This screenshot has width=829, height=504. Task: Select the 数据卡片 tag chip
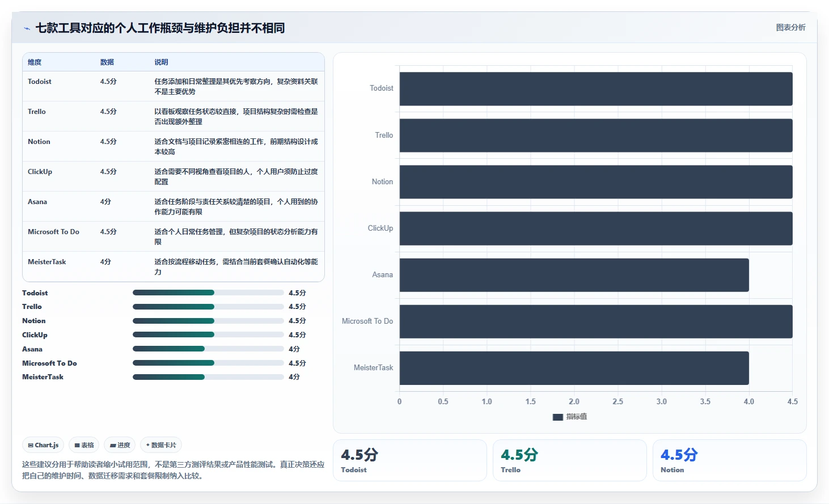pos(161,445)
